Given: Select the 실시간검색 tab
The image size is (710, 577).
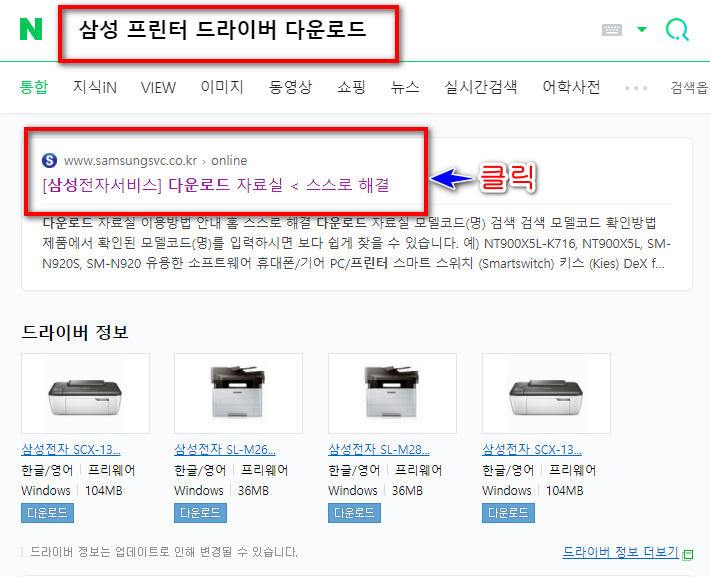Looking at the screenshot, I should coord(480,87).
